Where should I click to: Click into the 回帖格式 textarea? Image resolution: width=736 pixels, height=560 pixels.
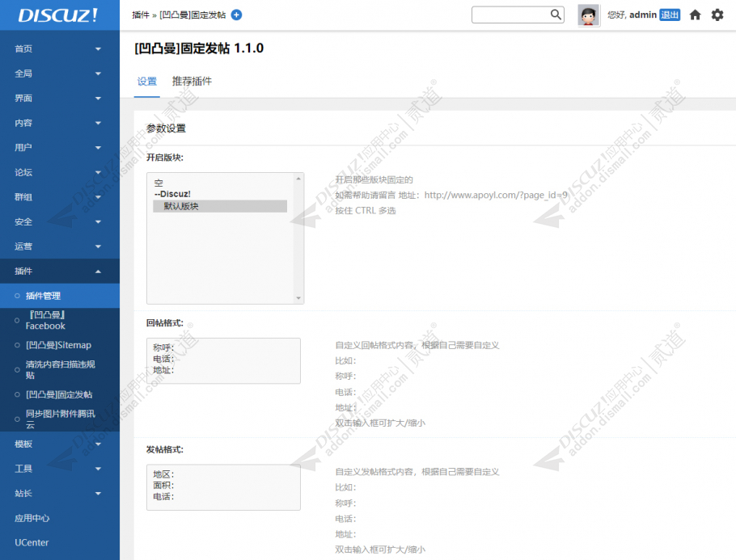(x=223, y=360)
